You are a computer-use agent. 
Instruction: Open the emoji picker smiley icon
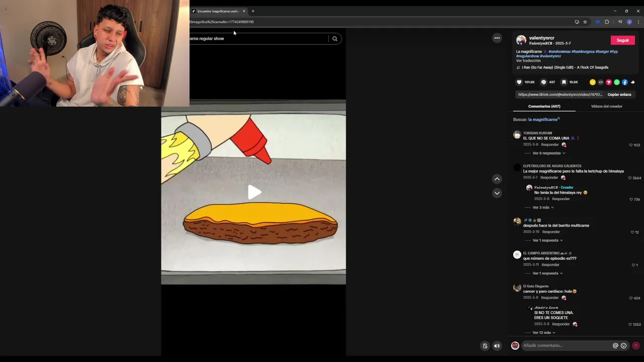click(x=624, y=346)
